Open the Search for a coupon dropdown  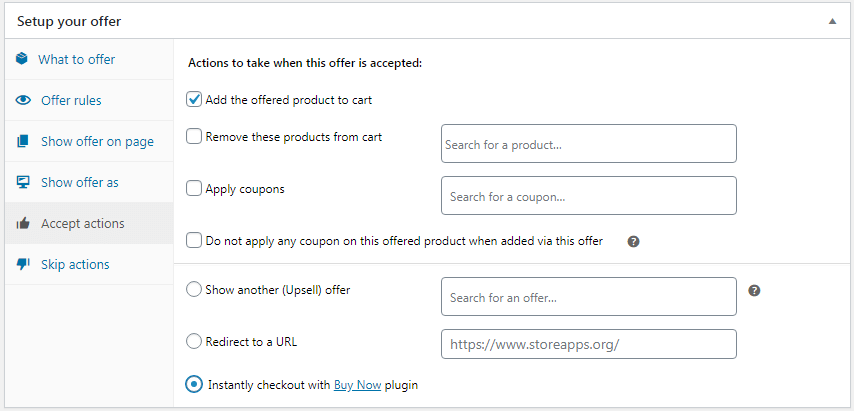click(589, 195)
